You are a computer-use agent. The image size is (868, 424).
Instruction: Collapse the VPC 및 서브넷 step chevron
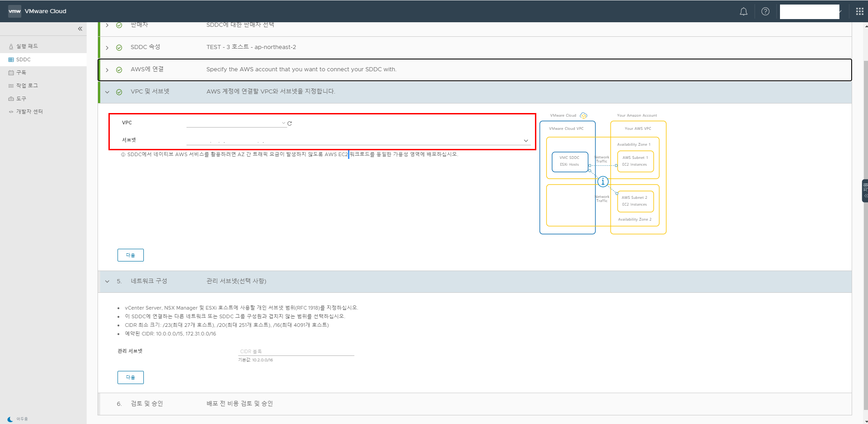[107, 92]
